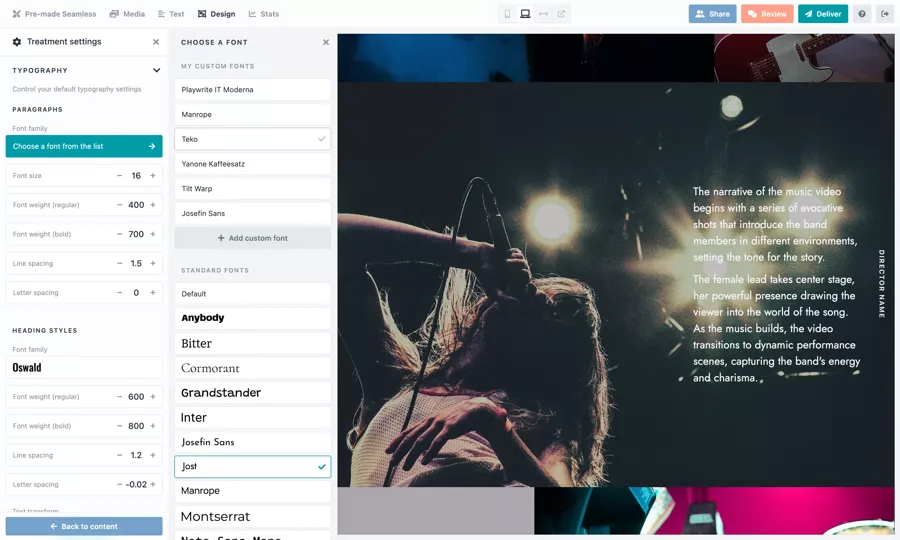
Task: Increase heading line spacing 1.2
Action: tap(153, 455)
